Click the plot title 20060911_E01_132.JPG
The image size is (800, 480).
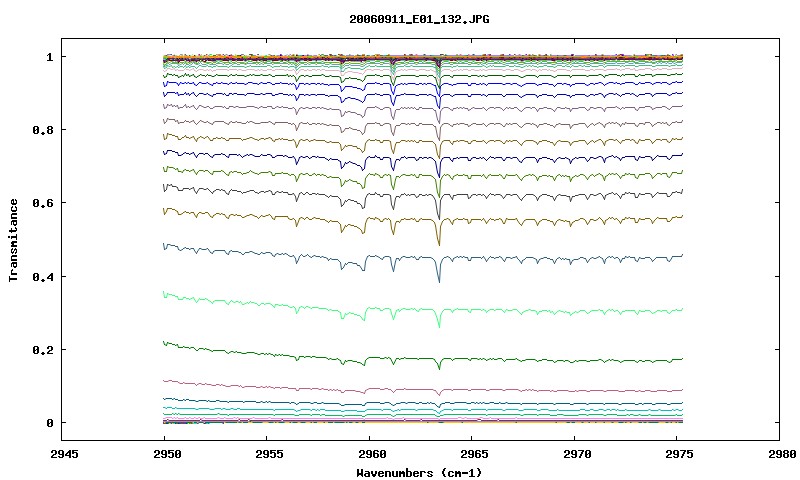click(419, 19)
